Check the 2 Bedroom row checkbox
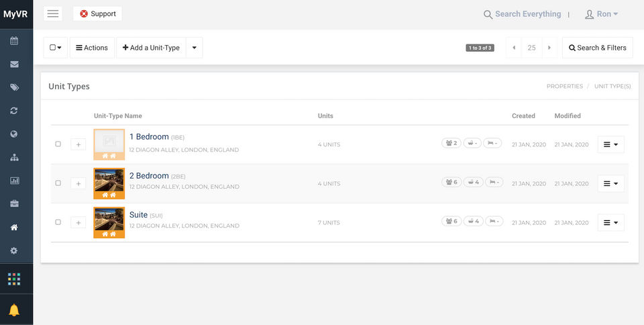The width and height of the screenshot is (644, 325). coord(58,183)
